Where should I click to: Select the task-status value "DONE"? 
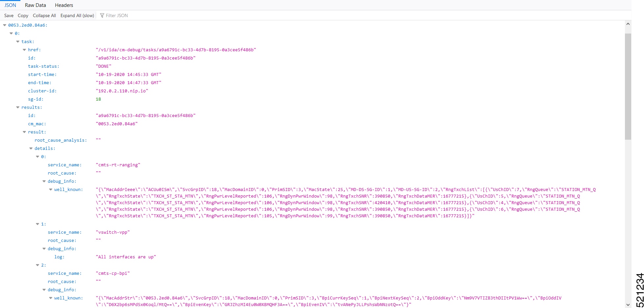[x=104, y=66]
